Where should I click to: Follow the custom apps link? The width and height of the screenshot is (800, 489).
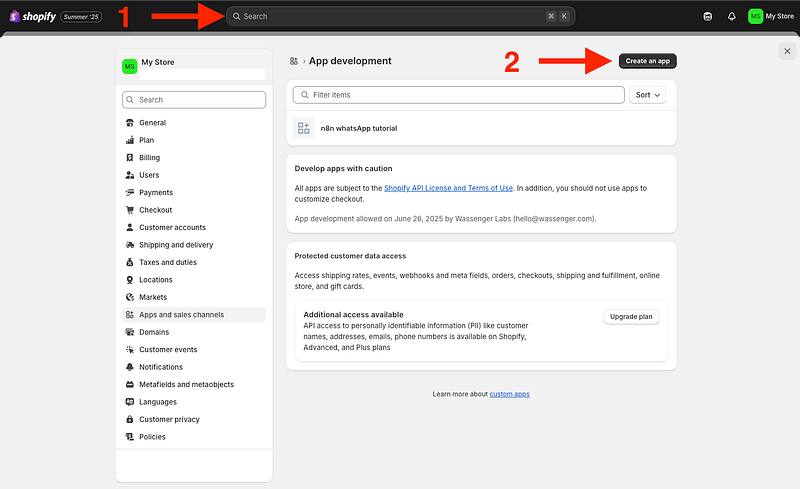(509, 394)
